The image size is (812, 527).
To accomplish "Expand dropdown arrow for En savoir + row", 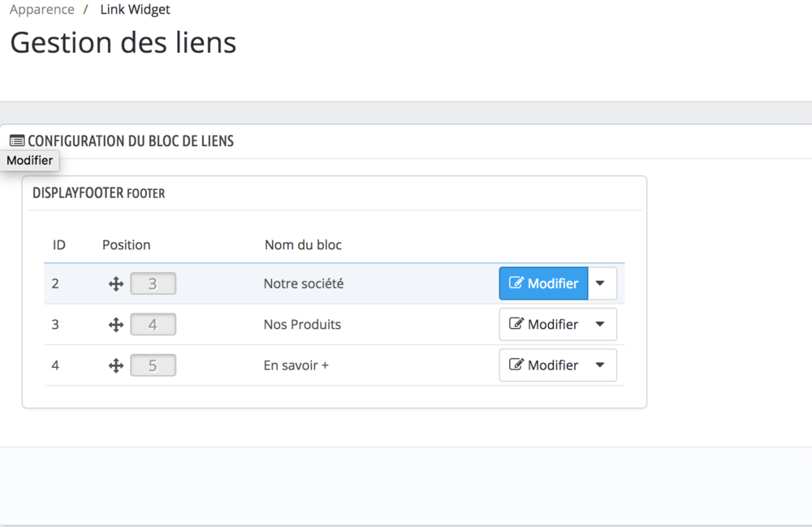I will [601, 365].
